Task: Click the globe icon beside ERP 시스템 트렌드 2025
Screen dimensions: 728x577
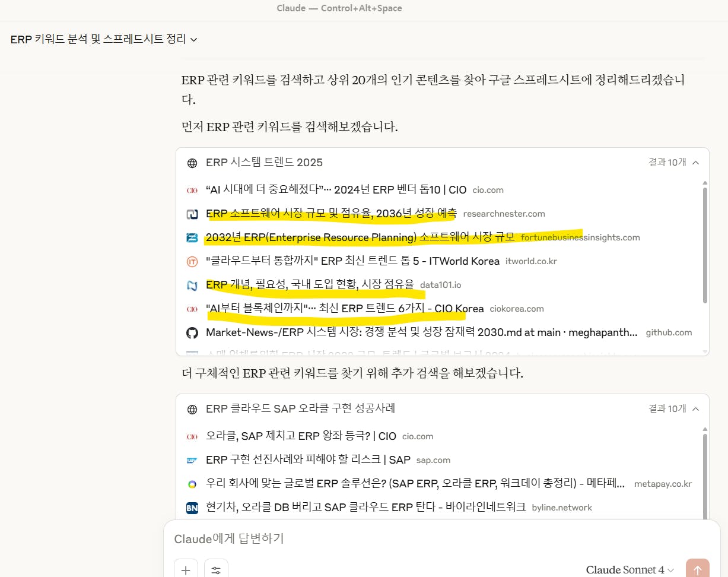Action: coord(192,163)
